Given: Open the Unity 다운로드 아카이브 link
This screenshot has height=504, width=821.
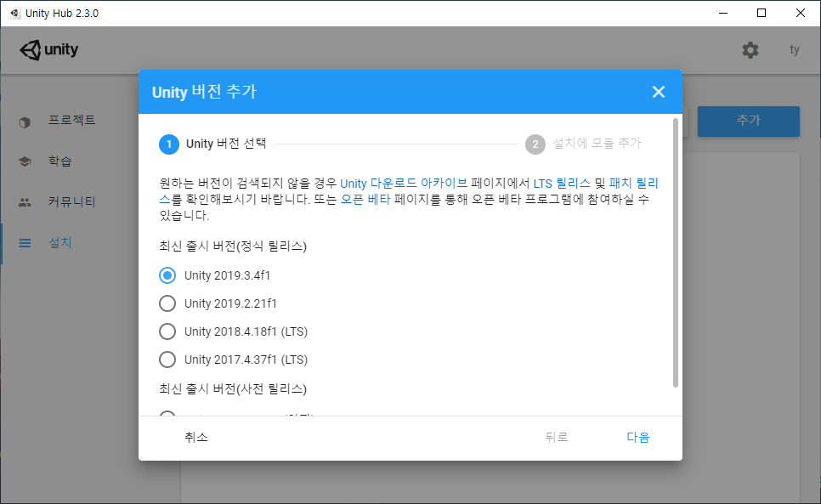Looking at the screenshot, I should [x=404, y=184].
